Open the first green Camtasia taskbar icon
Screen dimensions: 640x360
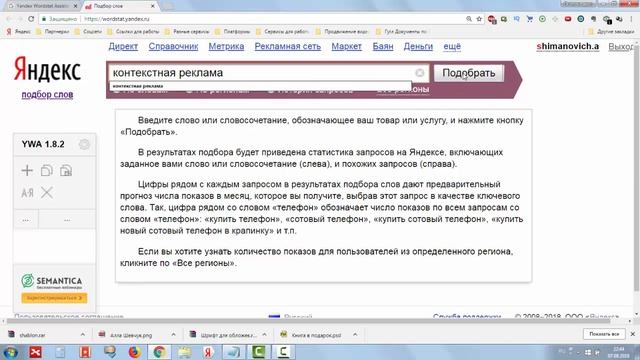pos(258,352)
